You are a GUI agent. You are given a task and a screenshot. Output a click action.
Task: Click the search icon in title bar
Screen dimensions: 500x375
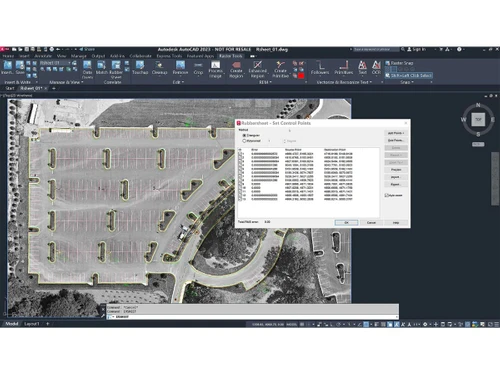coord(403,49)
